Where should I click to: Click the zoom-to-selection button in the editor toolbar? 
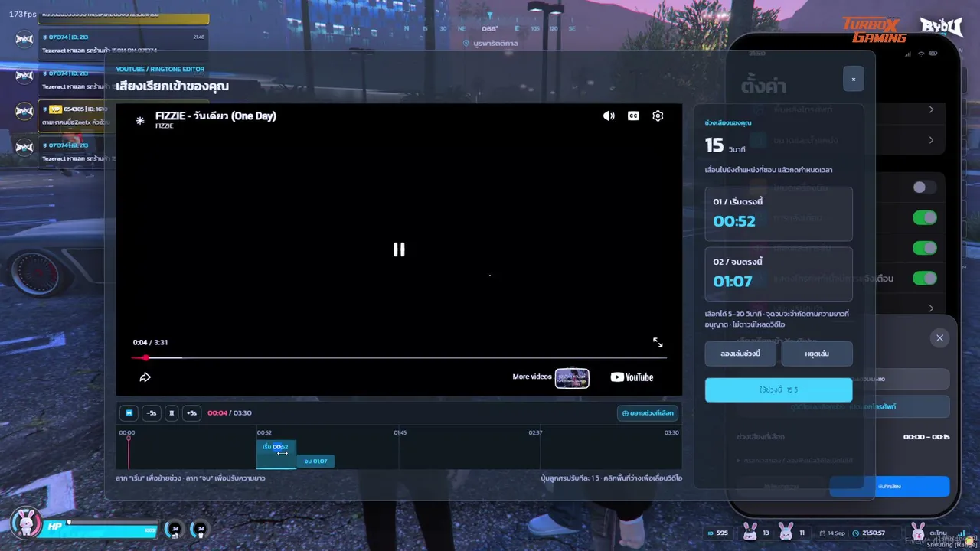[648, 413]
